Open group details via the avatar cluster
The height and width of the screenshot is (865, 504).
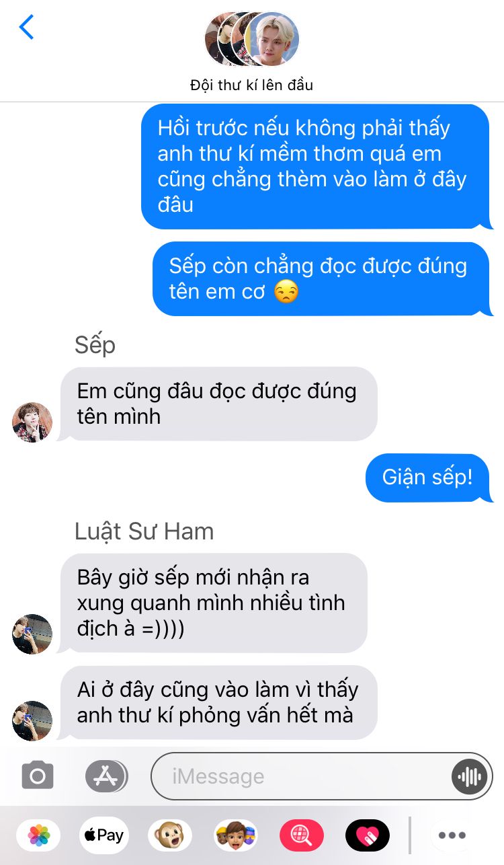point(251,39)
